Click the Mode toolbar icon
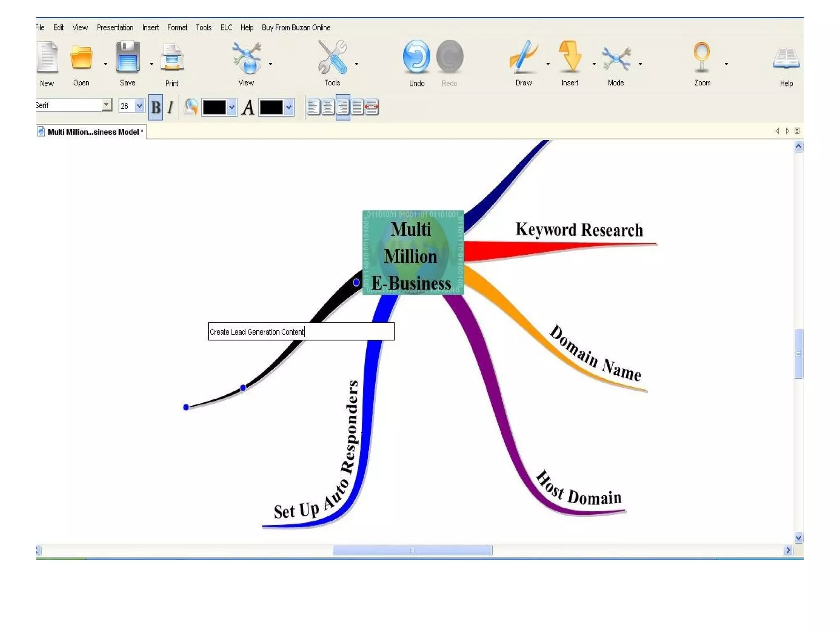 [x=616, y=57]
